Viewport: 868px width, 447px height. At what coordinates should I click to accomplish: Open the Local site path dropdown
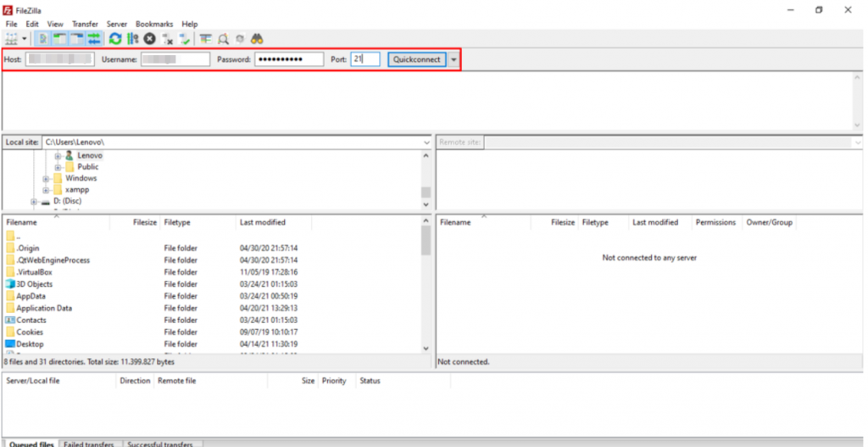(x=426, y=142)
